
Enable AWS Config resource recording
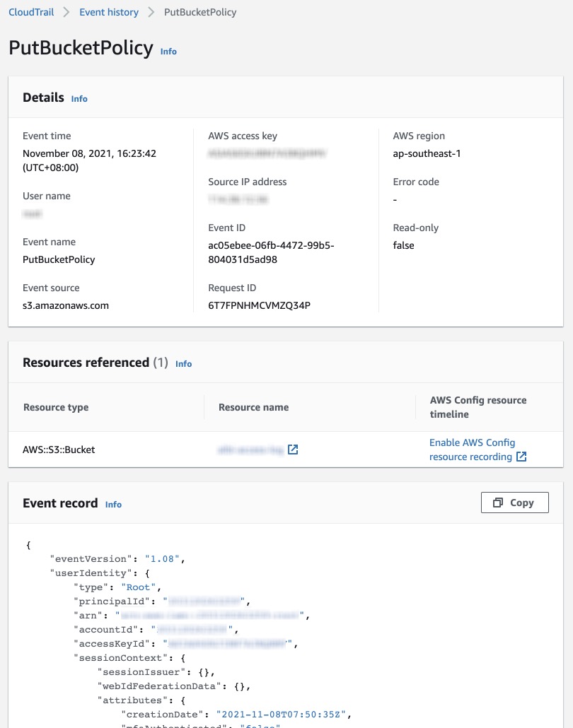point(472,449)
